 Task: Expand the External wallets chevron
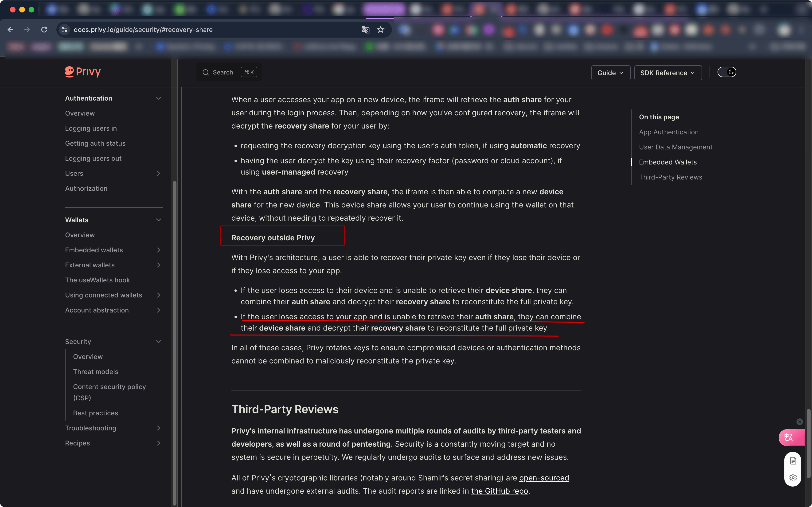[159, 265]
